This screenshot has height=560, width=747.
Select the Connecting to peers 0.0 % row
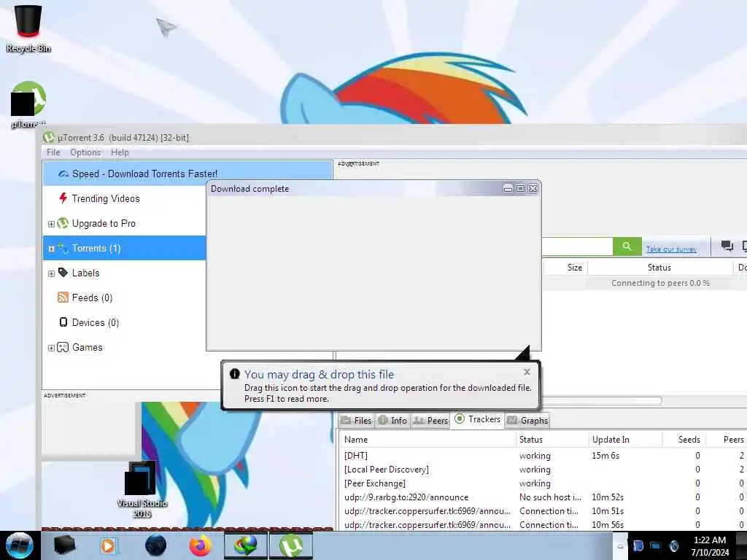644,283
